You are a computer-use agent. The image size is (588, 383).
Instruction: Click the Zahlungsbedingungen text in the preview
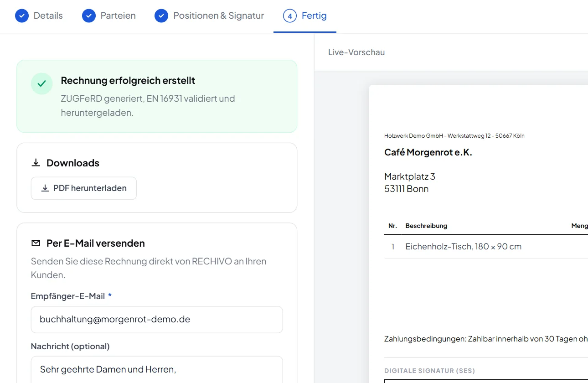pos(486,339)
